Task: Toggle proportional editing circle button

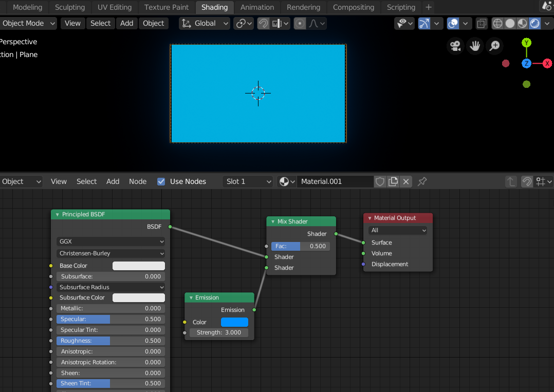Action: 300,23
